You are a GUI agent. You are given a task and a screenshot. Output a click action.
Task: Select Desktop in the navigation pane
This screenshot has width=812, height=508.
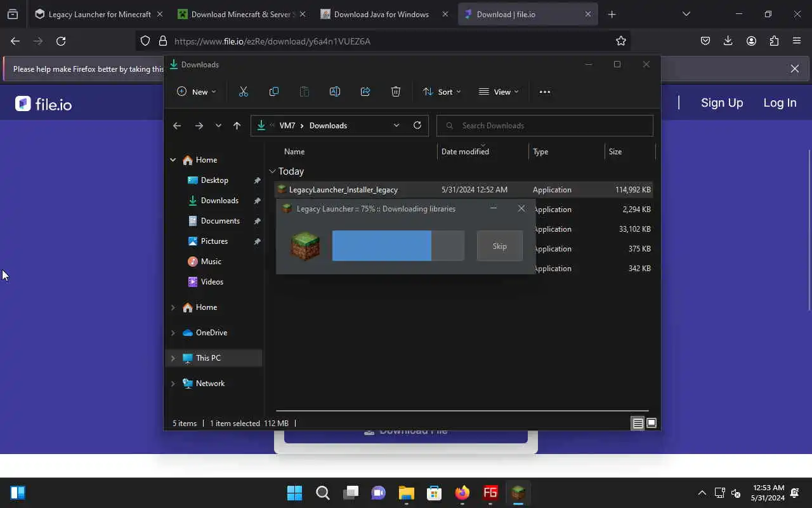[214, 180]
